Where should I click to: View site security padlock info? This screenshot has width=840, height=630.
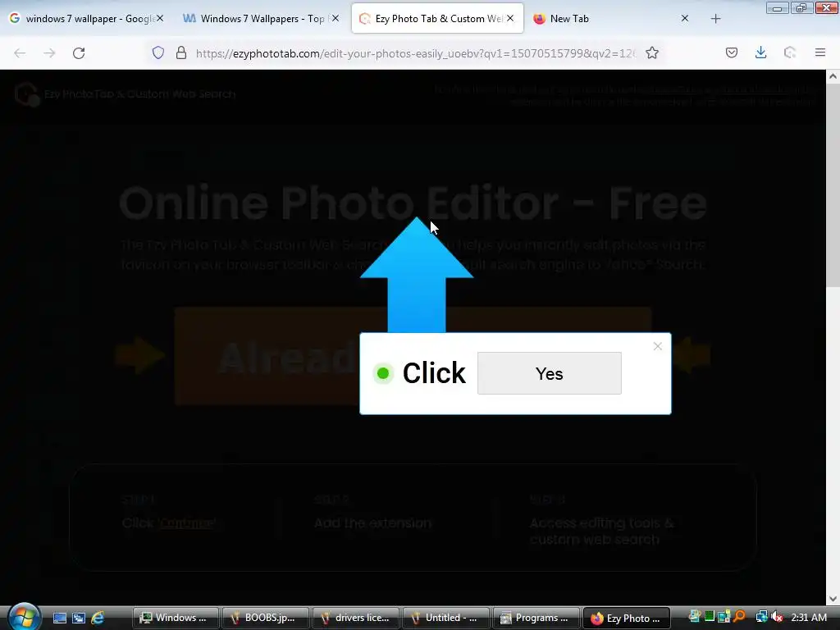181,52
